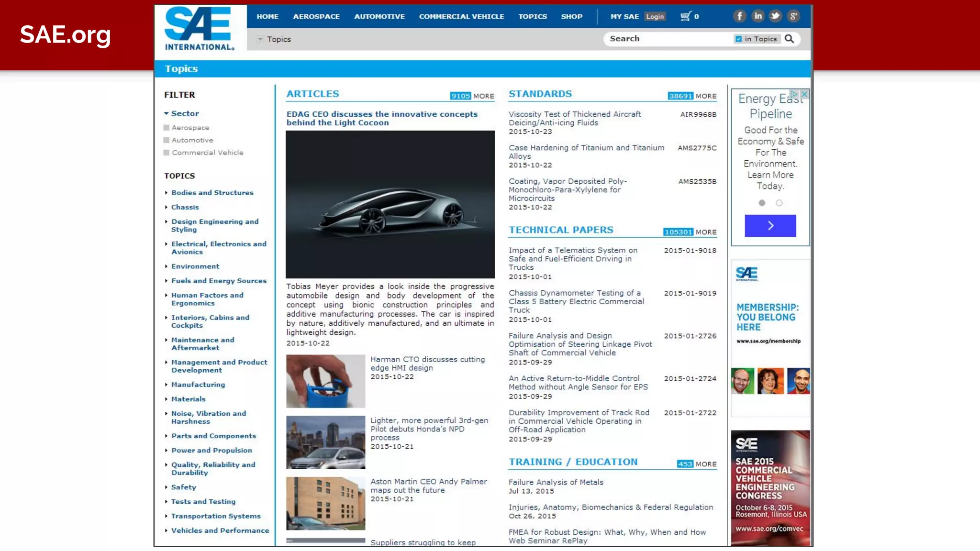Toggle the 'in Topics' search checkbox

[x=738, y=39]
